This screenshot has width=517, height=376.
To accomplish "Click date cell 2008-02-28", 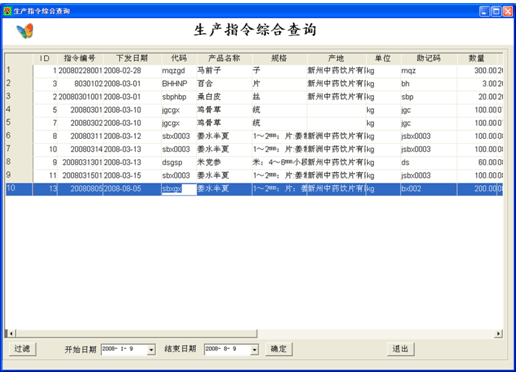I will tap(132, 71).
